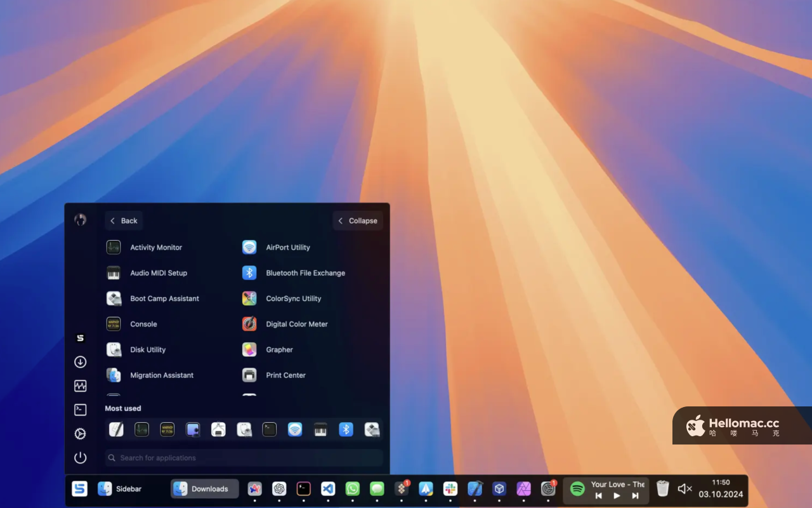Skip to previous track in Spotify widget
Viewport: 812px width, 508px height.
point(598,496)
